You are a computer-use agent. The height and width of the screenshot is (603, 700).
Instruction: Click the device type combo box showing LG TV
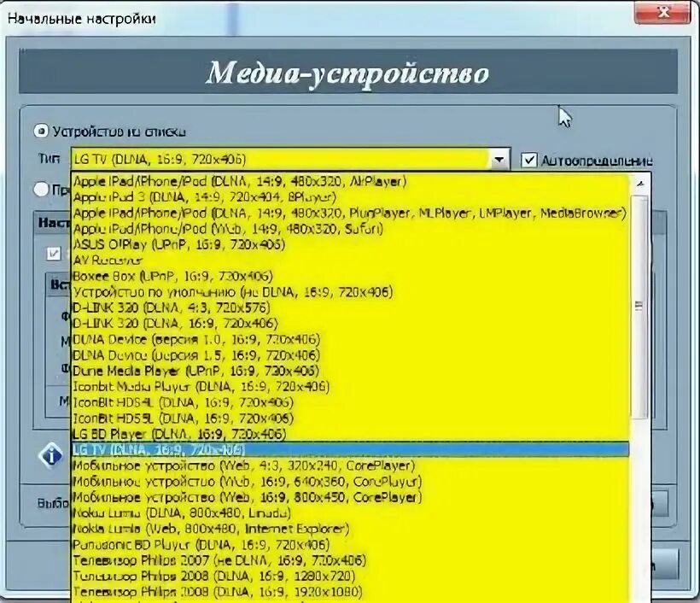tap(290, 160)
